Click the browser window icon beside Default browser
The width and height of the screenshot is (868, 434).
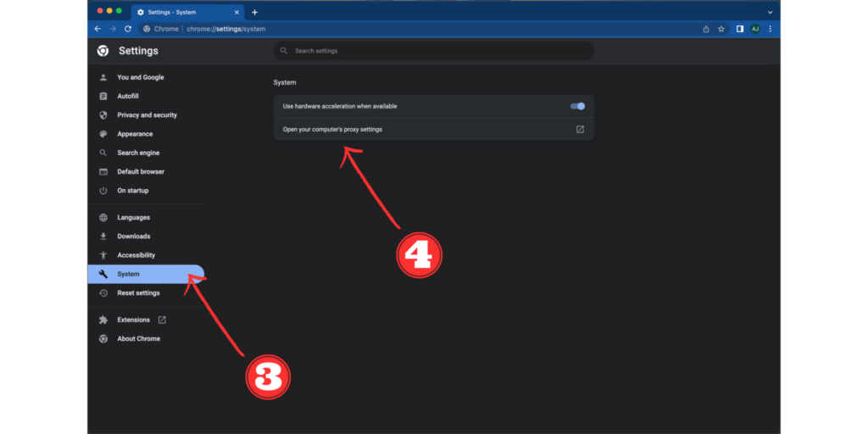tap(103, 171)
